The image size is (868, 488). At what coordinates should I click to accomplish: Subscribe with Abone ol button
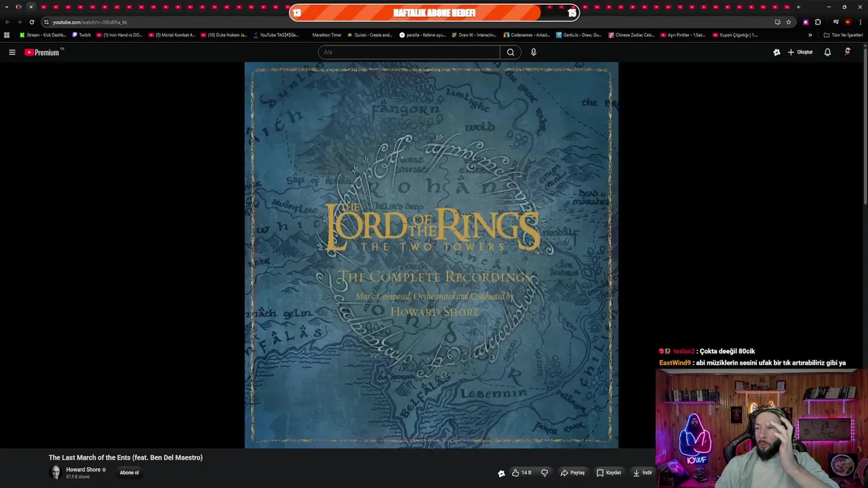coord(130,473)
